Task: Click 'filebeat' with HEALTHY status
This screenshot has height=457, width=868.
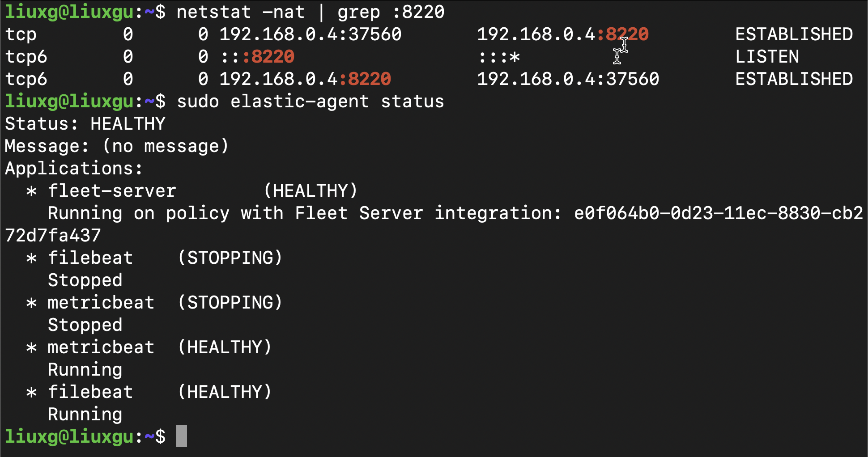Action: click(x=90, y=392)
